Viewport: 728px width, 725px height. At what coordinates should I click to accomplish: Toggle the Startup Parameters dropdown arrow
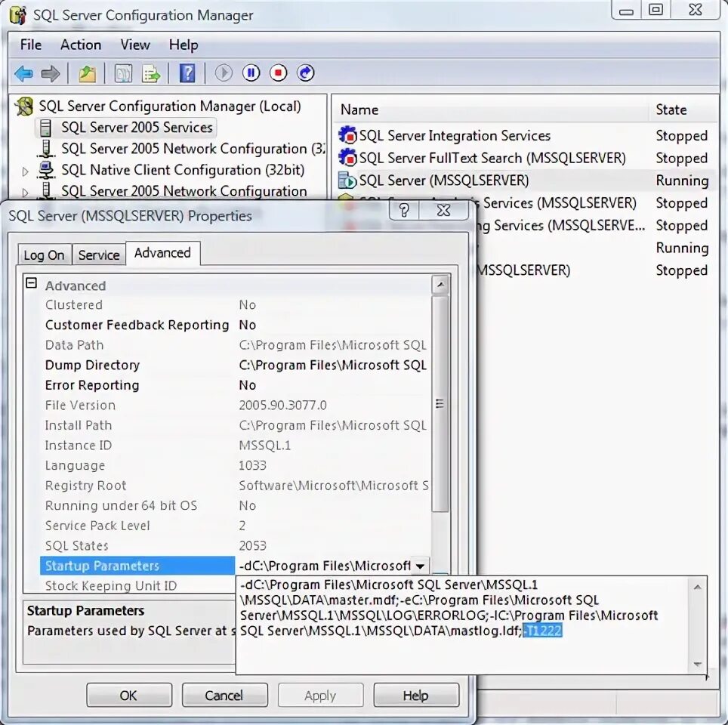[x=420, y=566]
